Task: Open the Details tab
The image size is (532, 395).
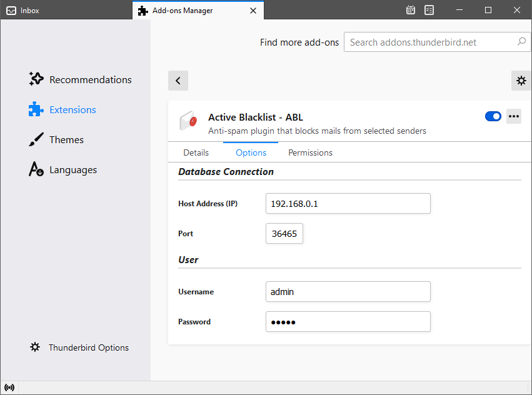Action: click(196, 152)
